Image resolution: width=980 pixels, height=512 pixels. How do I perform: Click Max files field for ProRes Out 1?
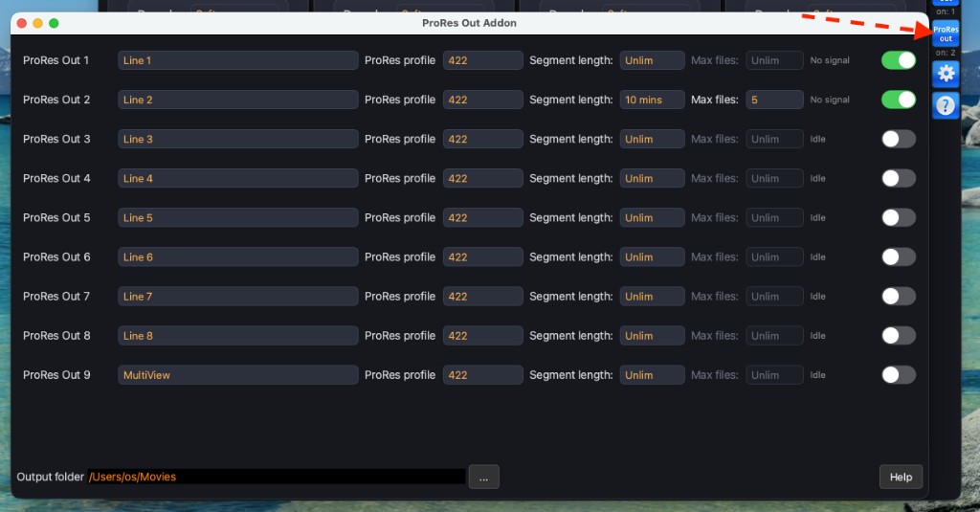[774, 60]
